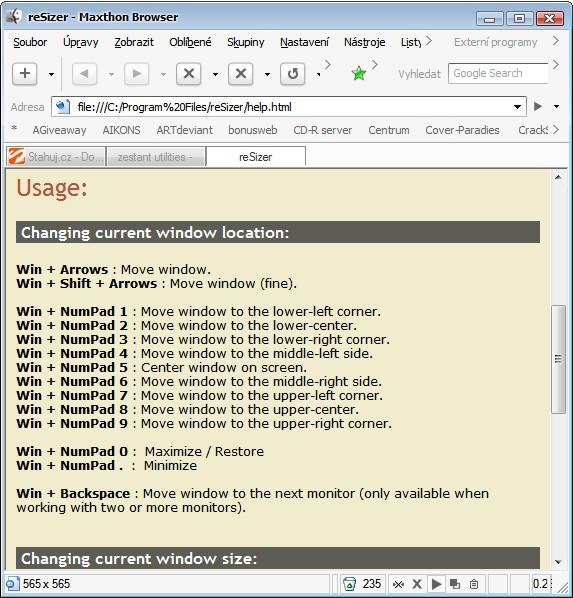Select the reSizer tab
The width and height of the screenshot is (573, 598).
(256, 156)
